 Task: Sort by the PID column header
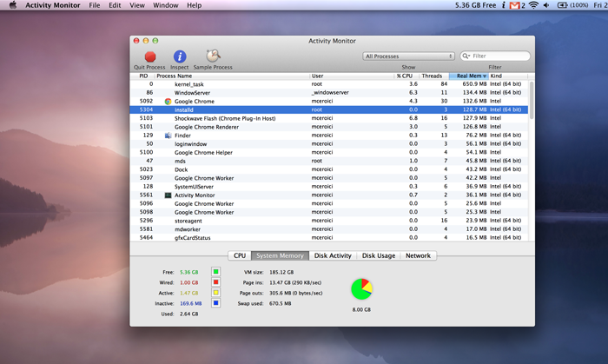point(143,76)
